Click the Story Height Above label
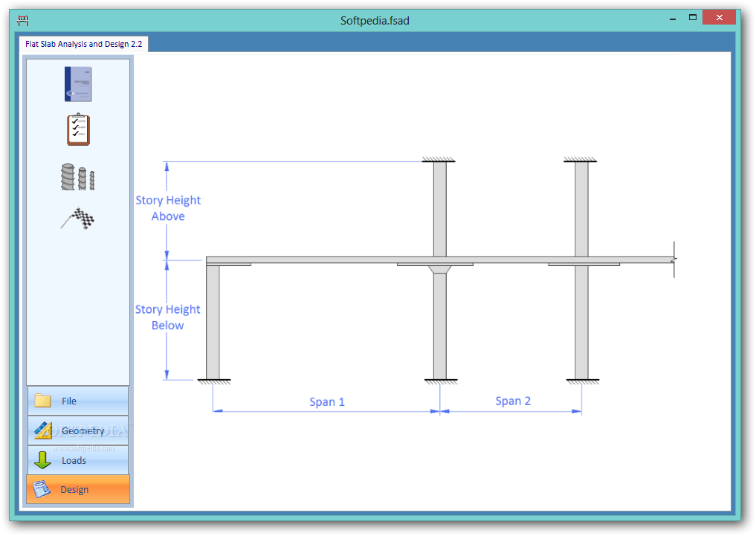756x536 pixels. [x=168, y=208]
